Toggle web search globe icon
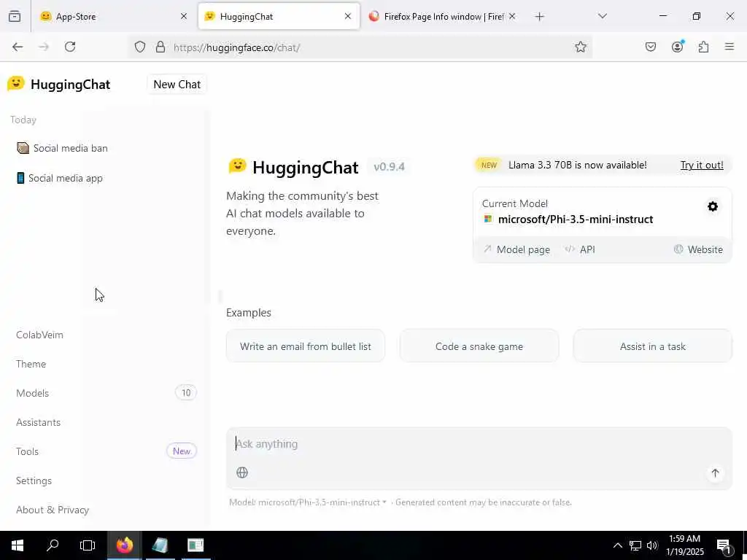 pos(242,472)
